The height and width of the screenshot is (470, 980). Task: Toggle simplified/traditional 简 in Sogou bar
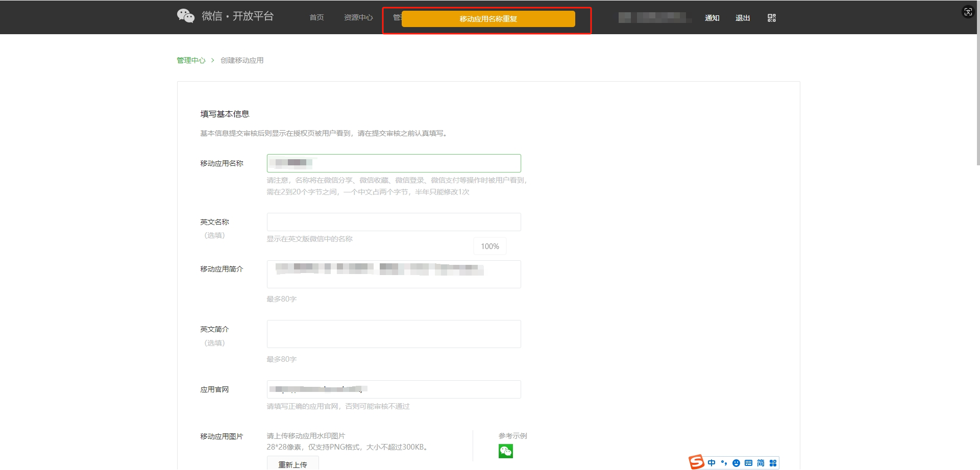pyautogui.click(x=761, y=463)
